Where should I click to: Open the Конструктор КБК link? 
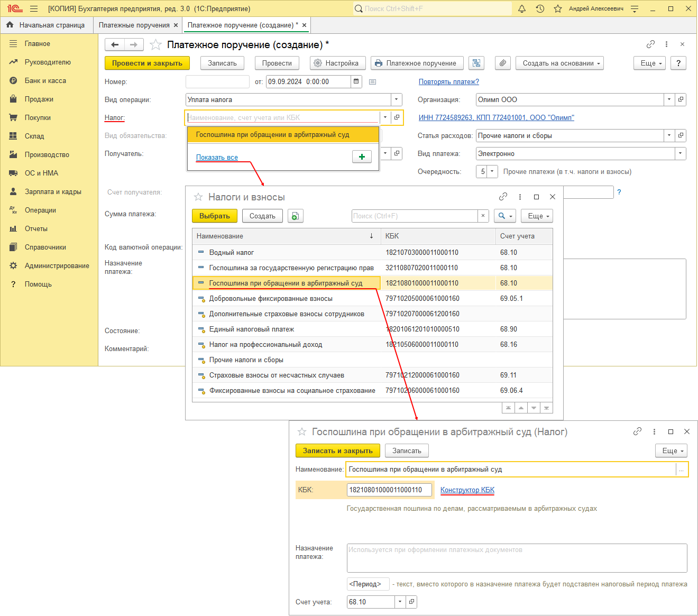coord(467,490)
